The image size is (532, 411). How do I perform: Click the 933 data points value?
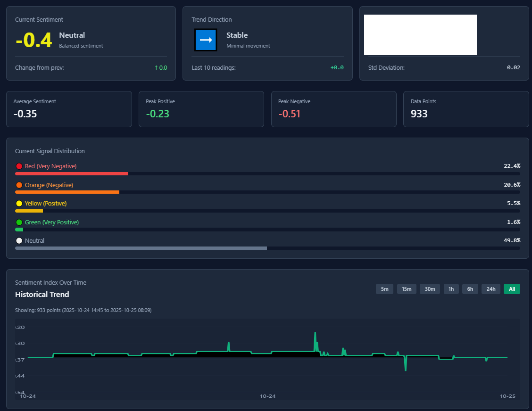click(419, 114)
